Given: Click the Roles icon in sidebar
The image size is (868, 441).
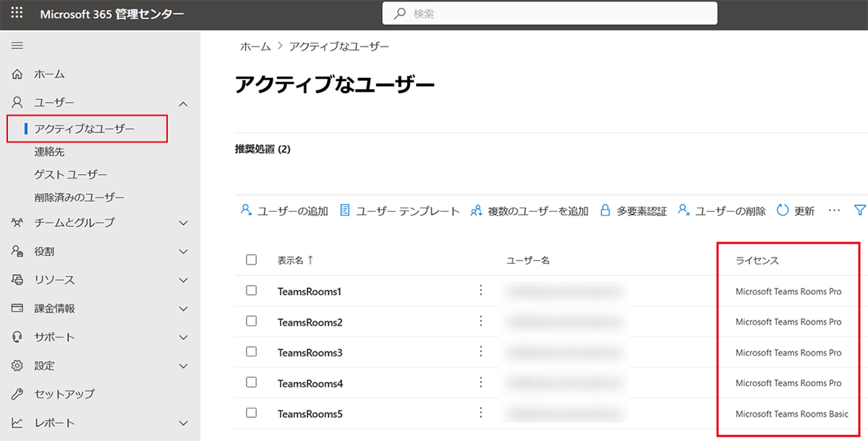Looking at the screenshot, I should 18,252.
